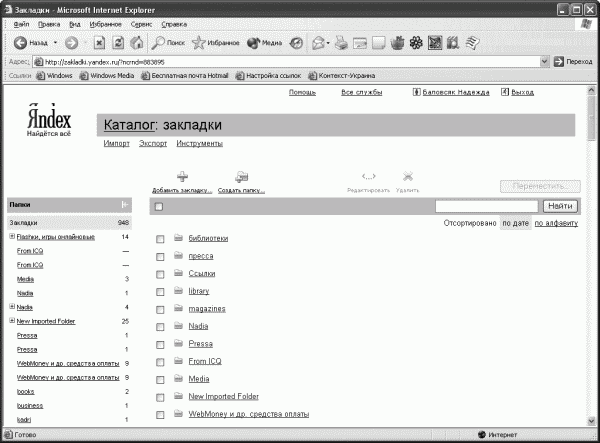Open the Инструменты link
The height and width of the screenshot is (443, 600).
pos(199,143)
